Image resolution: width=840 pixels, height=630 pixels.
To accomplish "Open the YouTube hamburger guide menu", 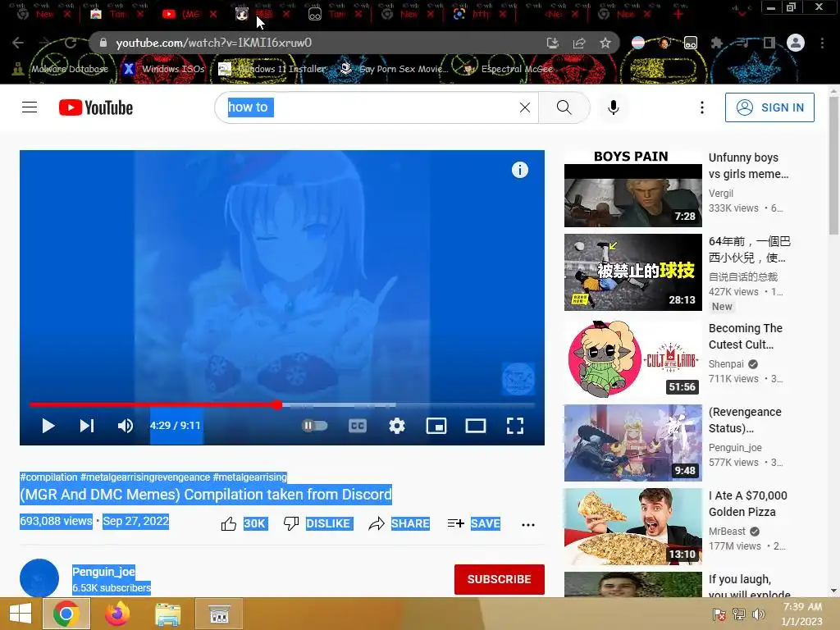I will tap(30, 107).
